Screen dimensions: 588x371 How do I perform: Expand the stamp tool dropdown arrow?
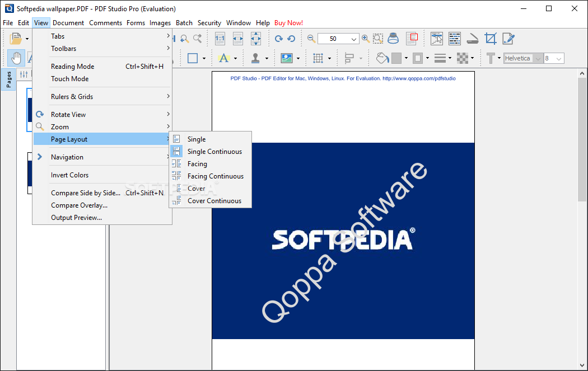(x=267, y=58)
